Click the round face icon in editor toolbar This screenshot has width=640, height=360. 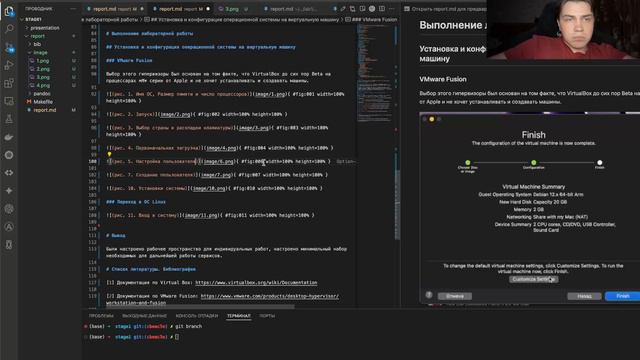(372, 9)
